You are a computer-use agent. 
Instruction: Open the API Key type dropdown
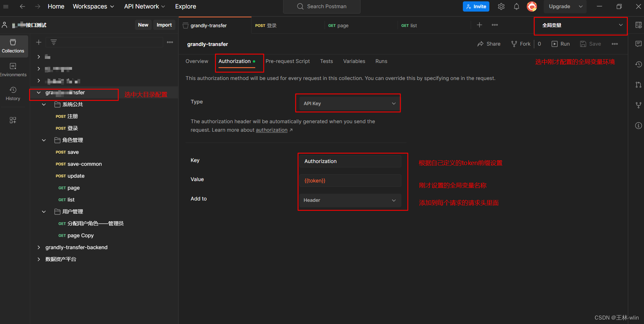pyautogui.click(x=349, y=103)
